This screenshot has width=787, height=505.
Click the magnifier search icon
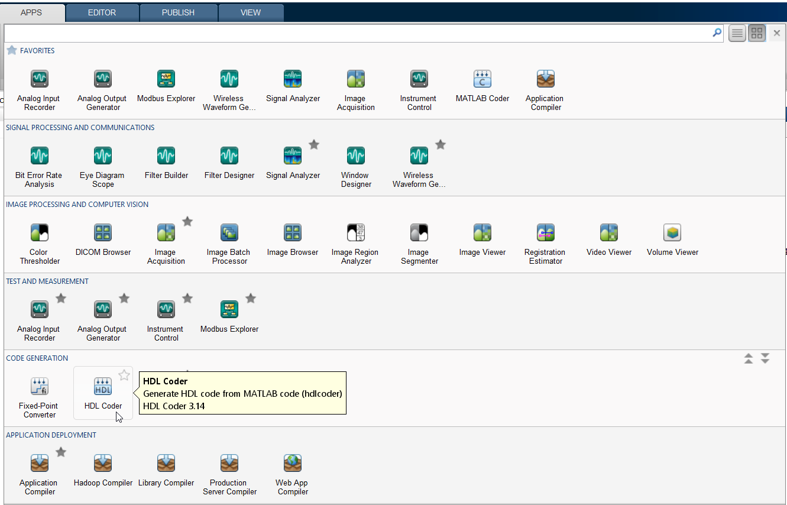[x=717, y=33]
